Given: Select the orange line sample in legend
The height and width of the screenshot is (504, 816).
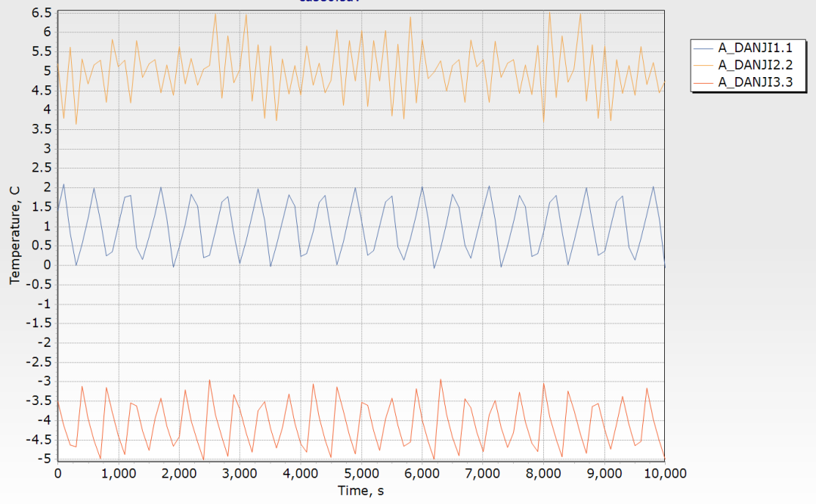Looking at the screenshot, I should pyautogui.click(x=704, y=65).
